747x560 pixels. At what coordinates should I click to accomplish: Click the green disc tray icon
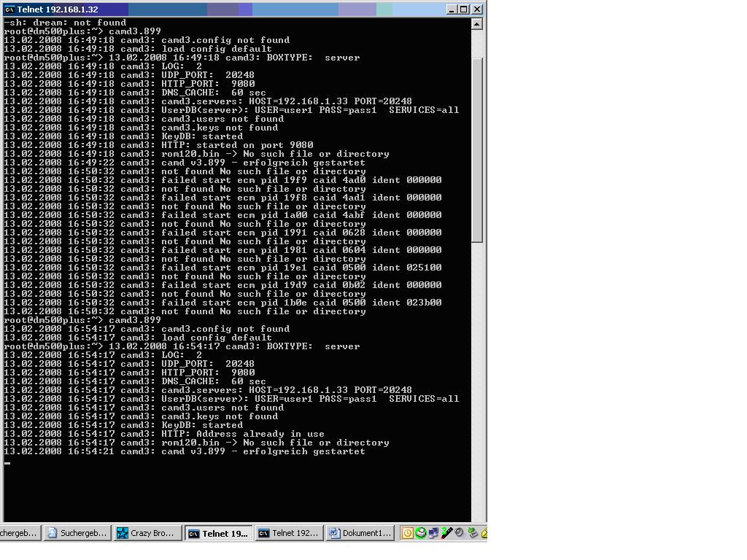coord(421,533)
